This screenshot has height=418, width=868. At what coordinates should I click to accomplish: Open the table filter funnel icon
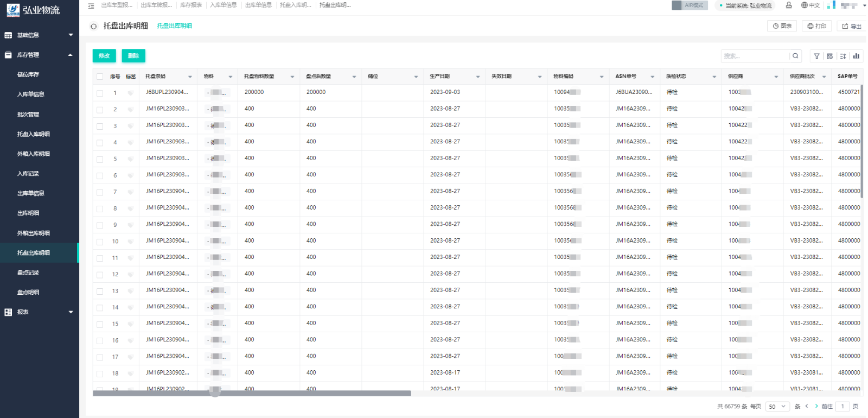(816, 56)
